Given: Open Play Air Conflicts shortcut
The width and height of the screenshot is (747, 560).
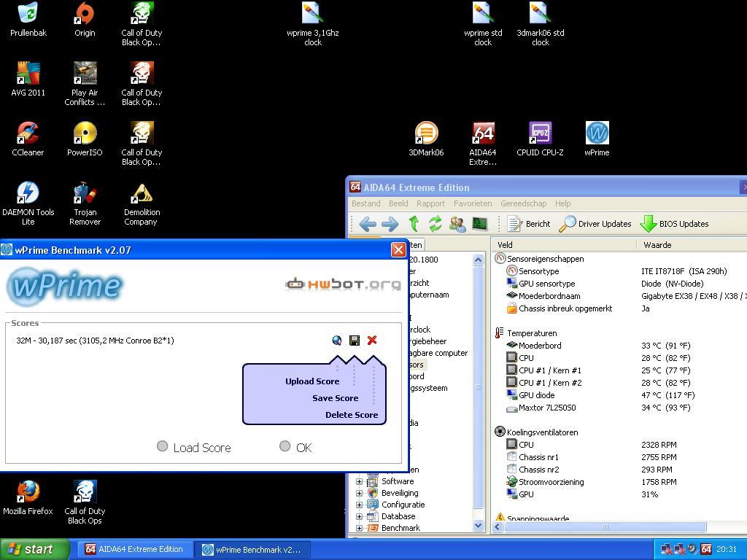Looking at the screenshot, I should [85, 84].
